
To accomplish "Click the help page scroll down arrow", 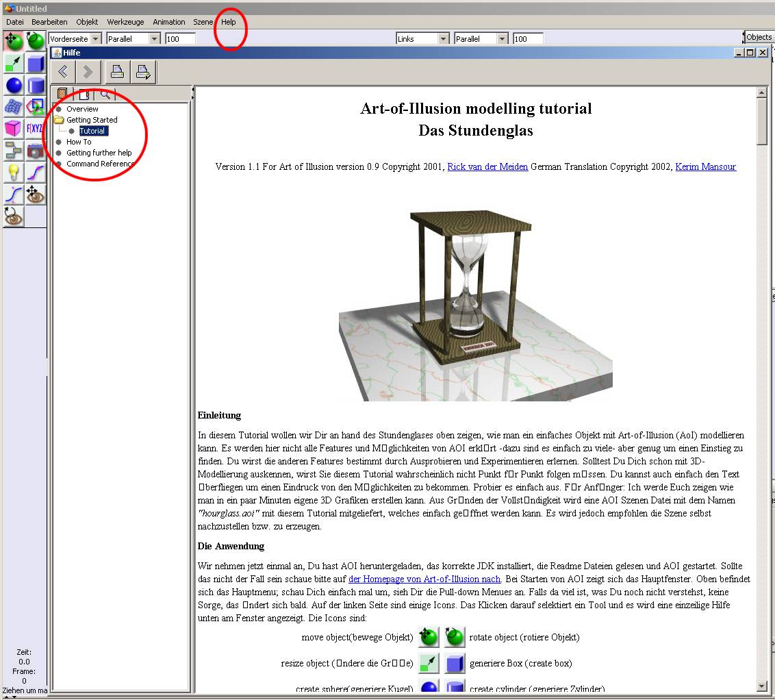I will click(762, 686).
